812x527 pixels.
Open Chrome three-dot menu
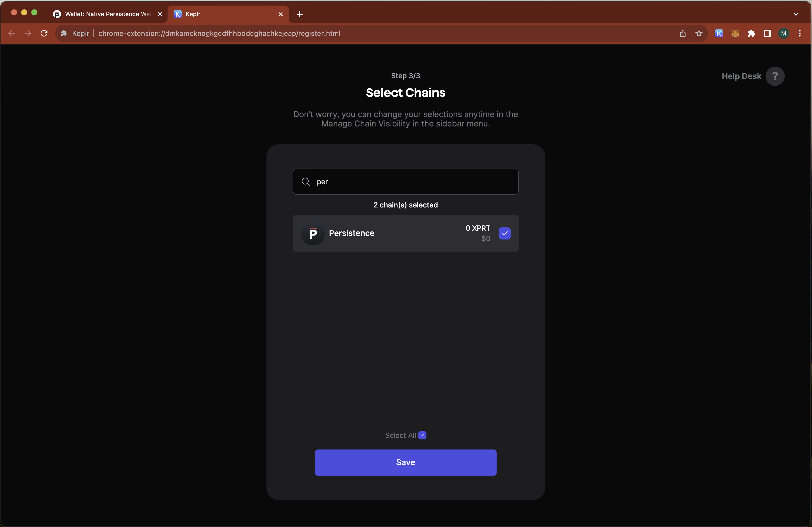click(800, 34)
